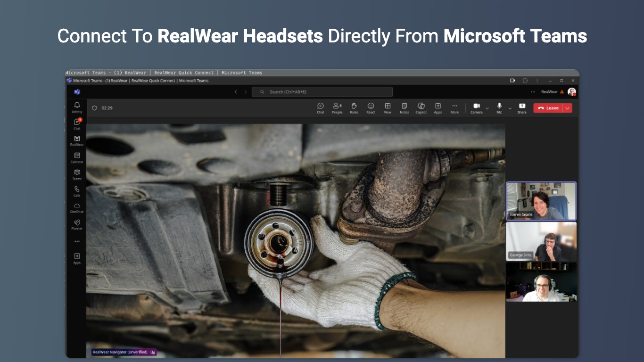Screen dimensions: 644x362
Task: Open the Activity feed in sidebar
Action: tap(77, 107)
